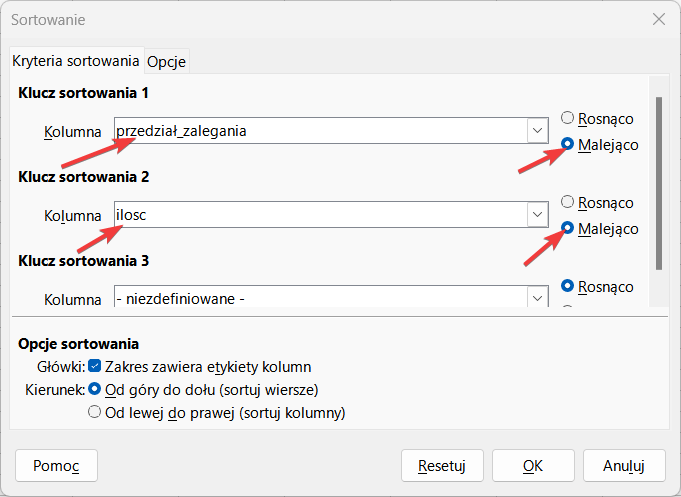Image resolution: width=681 pixels, height=497 pixels.
Task: Select Rosnąco for sort key 1
Action: tap(568, 118)
